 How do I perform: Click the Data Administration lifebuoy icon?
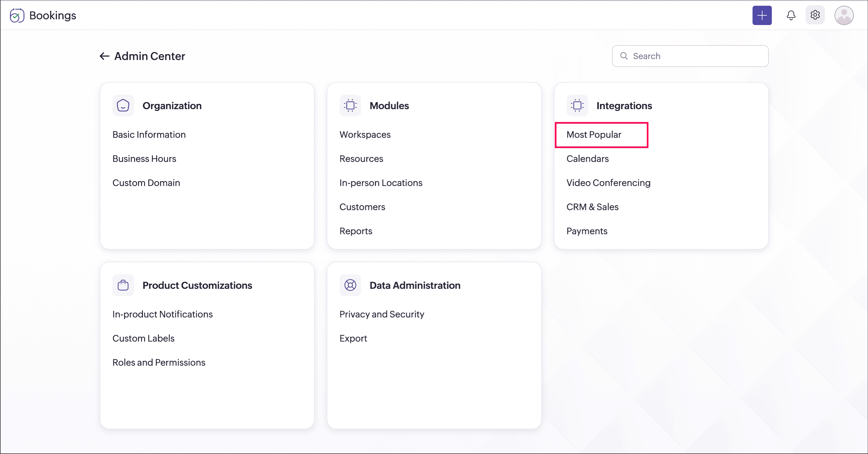350,285
